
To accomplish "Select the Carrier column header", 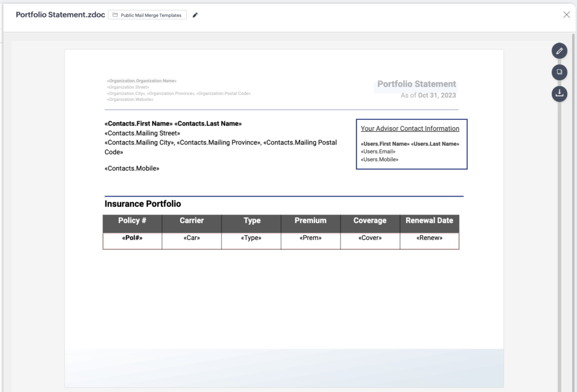I will click(x=192, y=221).
